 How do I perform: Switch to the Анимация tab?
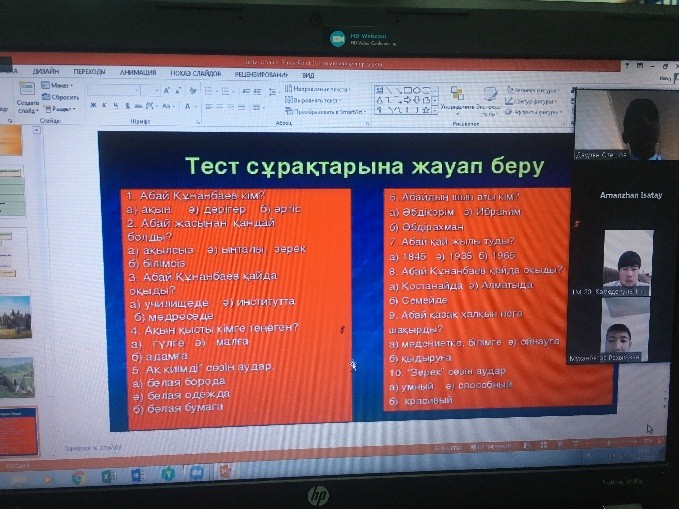pyautogui.click(x=137, y=72)
